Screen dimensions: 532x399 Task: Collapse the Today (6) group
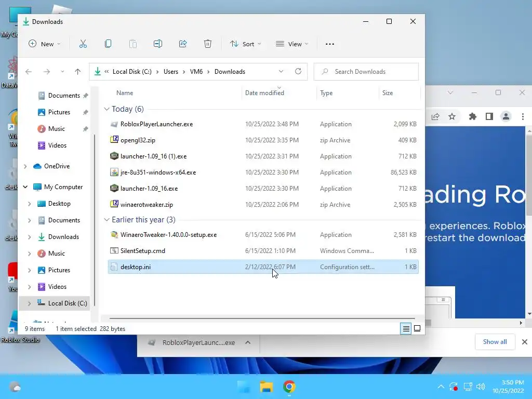(x=107, y=109)
